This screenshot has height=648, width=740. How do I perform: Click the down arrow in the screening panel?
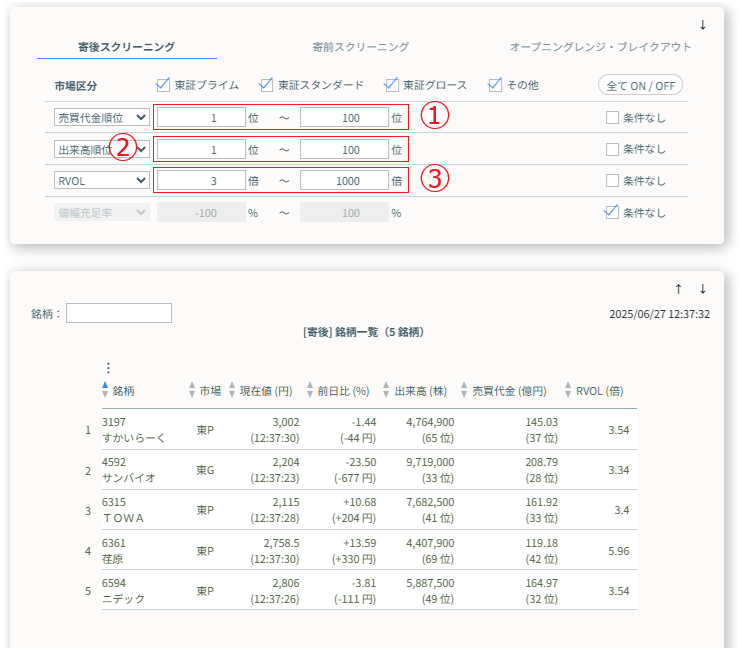pyautogui.click(x=702, y=25)
